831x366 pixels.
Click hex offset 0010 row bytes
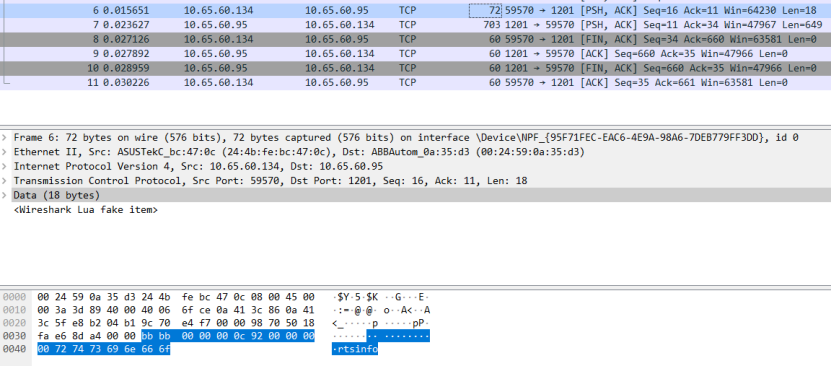pos(176,310)
